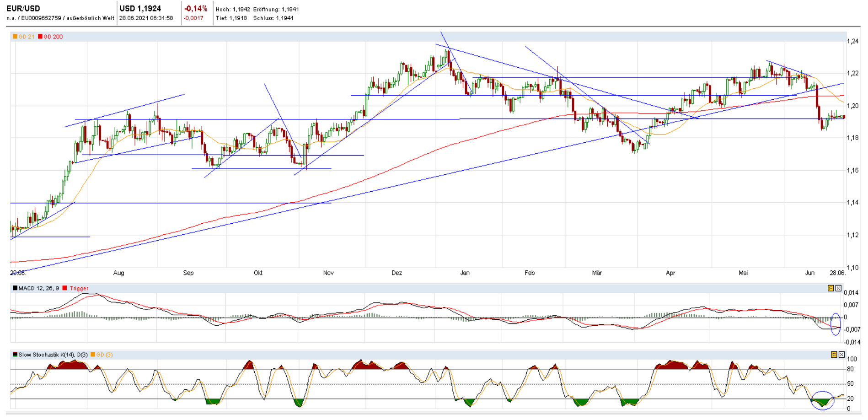868x420 pixels.
Task: Select the GD 21 legend label
Action: pyautogui.click(x=27, y=37)
